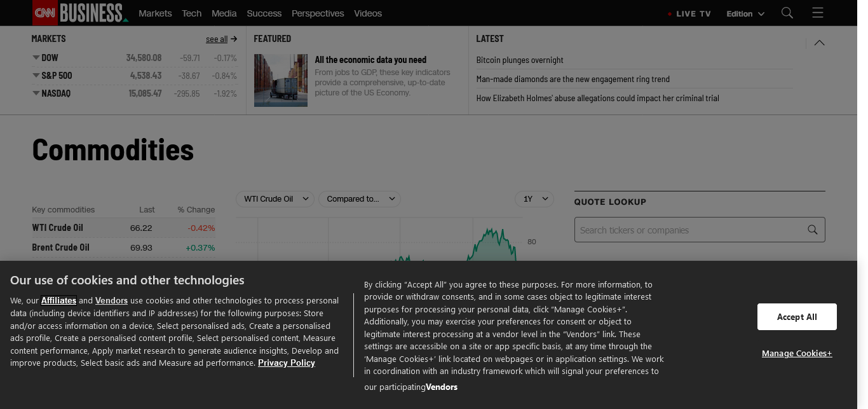This screenshot has height=409, width=868.
Task: Open the Compared to... dropdown
Action: (x=359, y=199)
